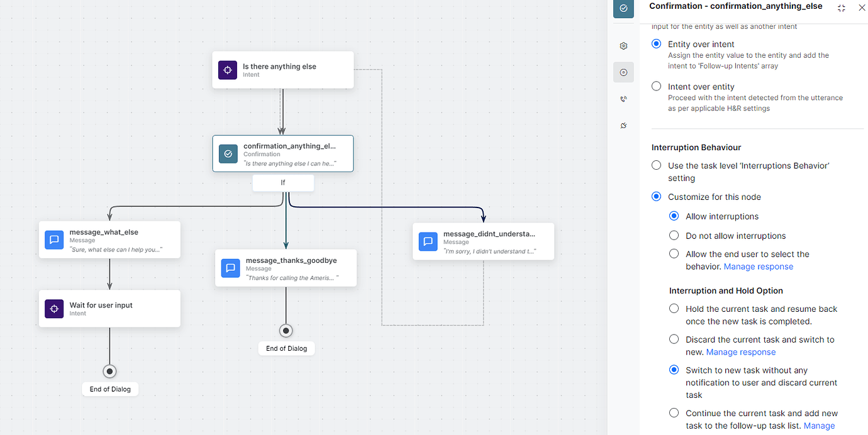Click the message icon on message_didnt_understa node

tap(428, 241)
